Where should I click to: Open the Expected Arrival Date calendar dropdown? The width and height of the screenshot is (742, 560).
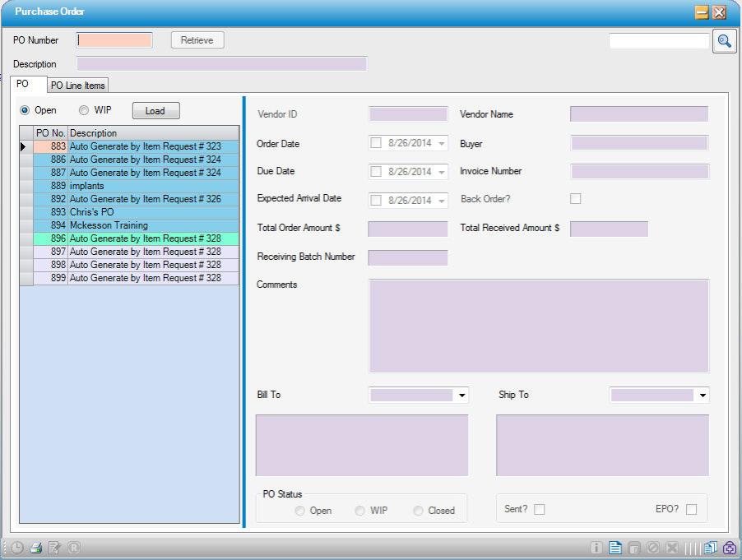point(443,198)
